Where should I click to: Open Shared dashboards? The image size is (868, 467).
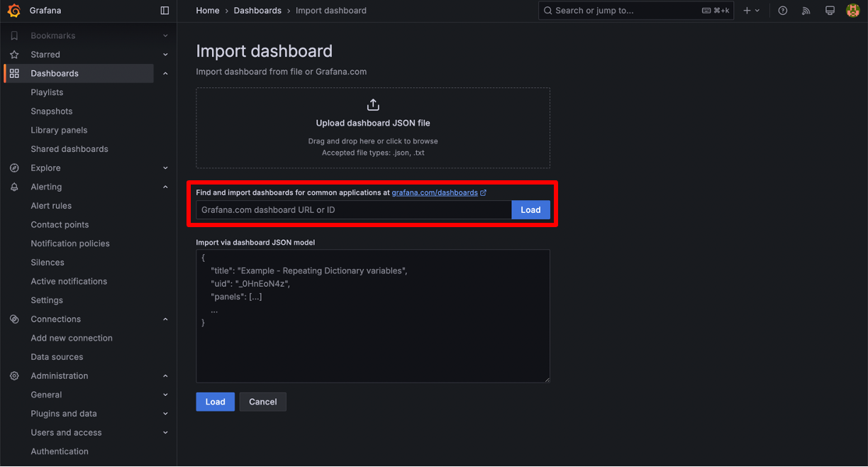point(69,149)
